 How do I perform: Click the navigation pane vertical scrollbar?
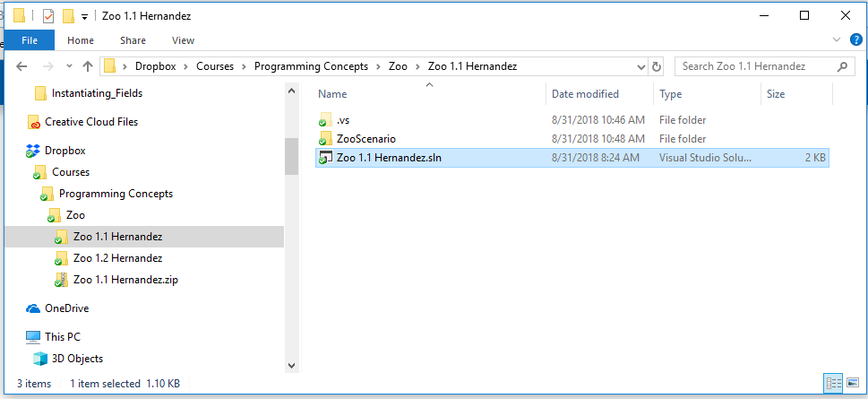click(291, 156)
